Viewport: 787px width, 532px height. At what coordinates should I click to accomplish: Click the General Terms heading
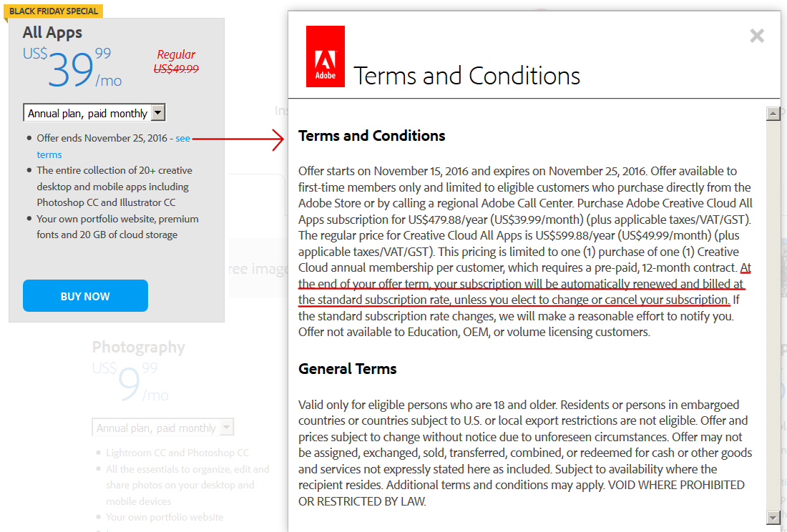(x=347, y=369)
